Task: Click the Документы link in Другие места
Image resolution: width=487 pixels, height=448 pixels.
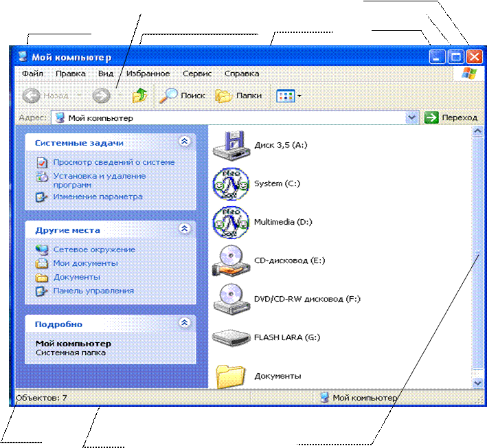Action: (77, 277)
